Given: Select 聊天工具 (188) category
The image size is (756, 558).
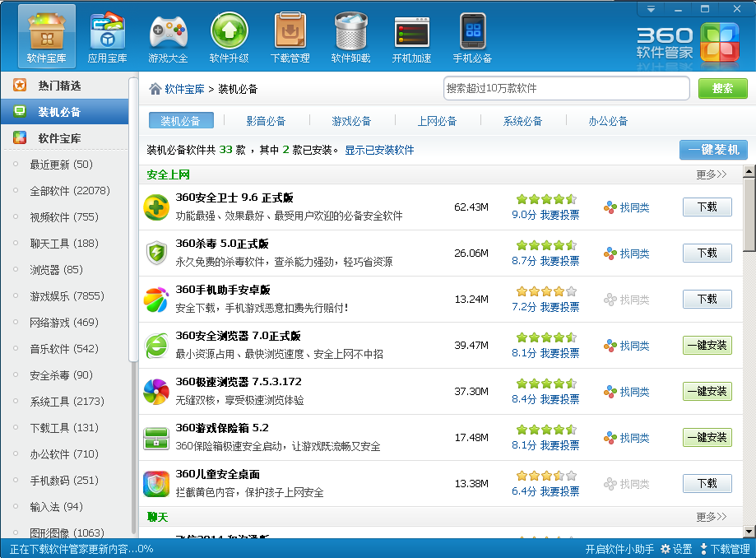Looking at the screenshot, I should point(64,244).
